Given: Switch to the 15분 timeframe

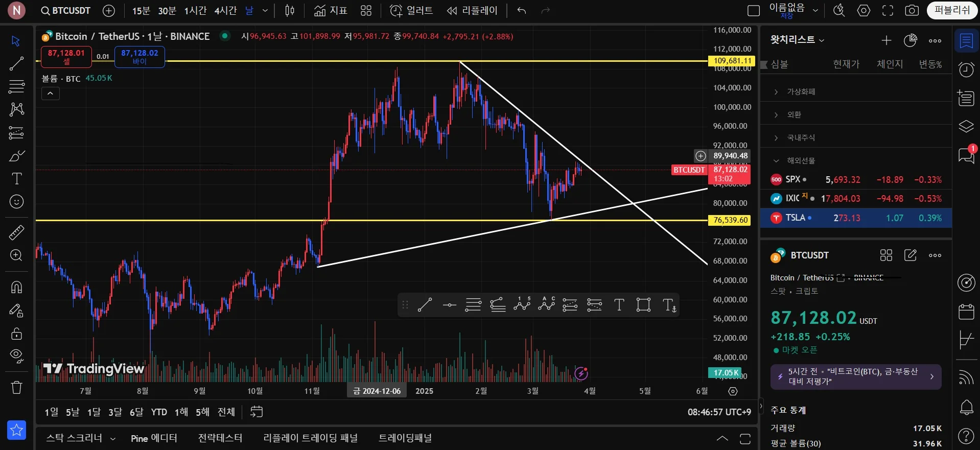Looking at the screenshot, I should pyautogui.click(x=141, y=11).
